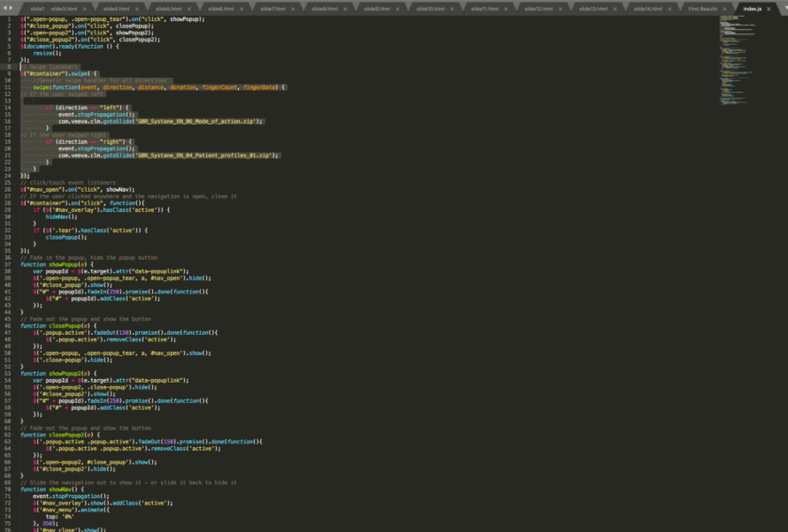This screenshot has width=788, height=532.
Task: Switch to the slide3.html tab
Action: tap(64, 9)
